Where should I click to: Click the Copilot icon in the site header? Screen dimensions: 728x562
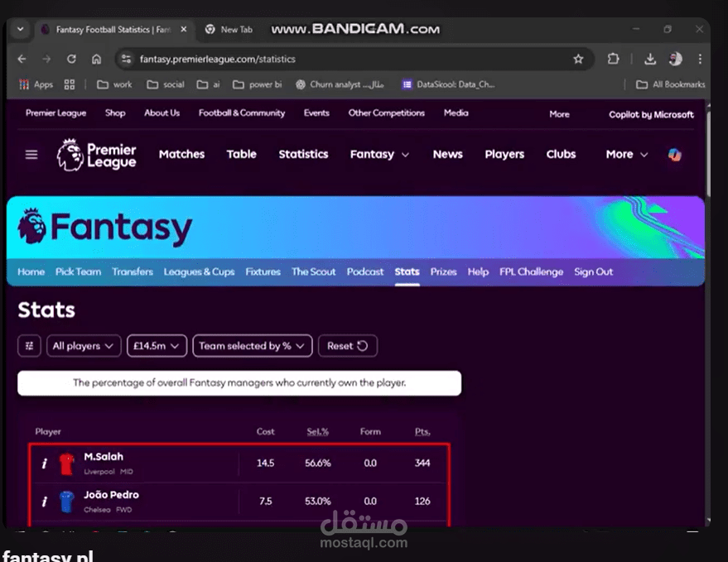(675, 155)
